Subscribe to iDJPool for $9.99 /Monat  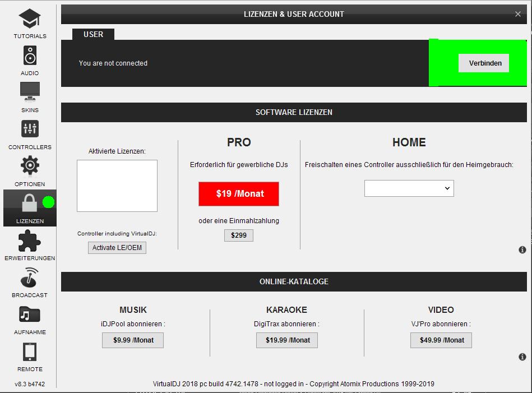[133, 340]
